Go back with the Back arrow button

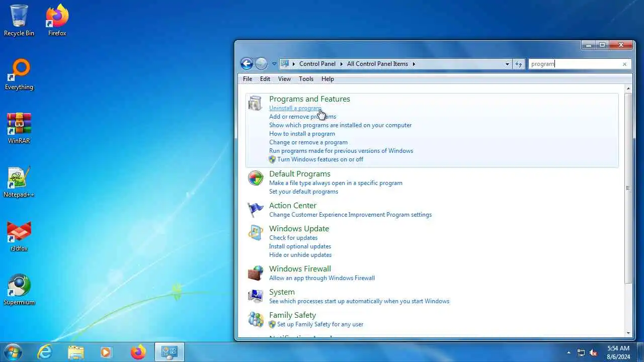(x=247, y=63)
